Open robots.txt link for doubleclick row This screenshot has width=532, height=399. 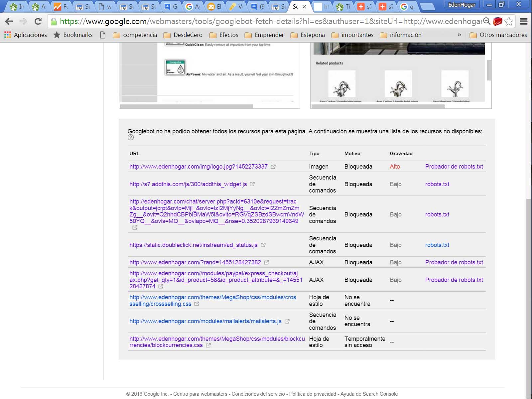coord(437,245)
